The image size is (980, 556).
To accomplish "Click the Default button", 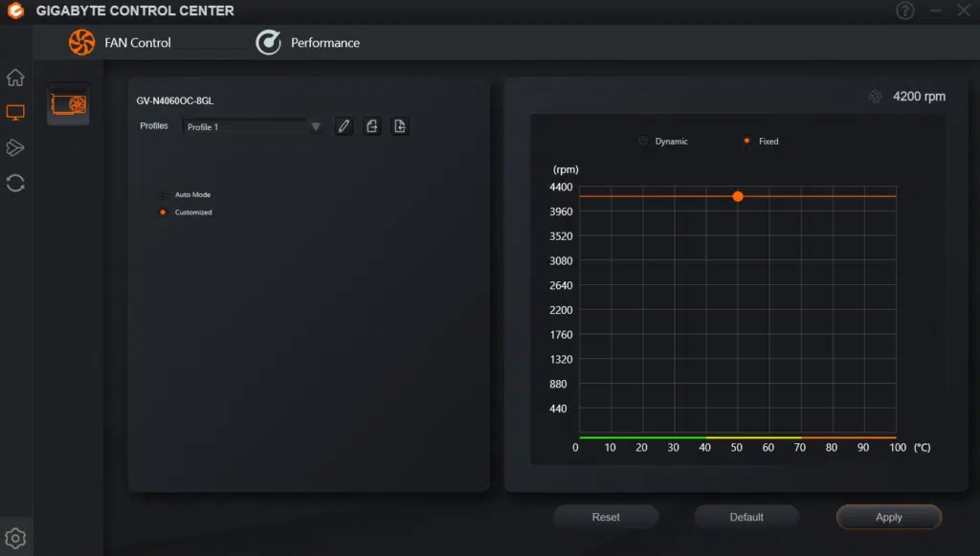I will pos(746,517).
